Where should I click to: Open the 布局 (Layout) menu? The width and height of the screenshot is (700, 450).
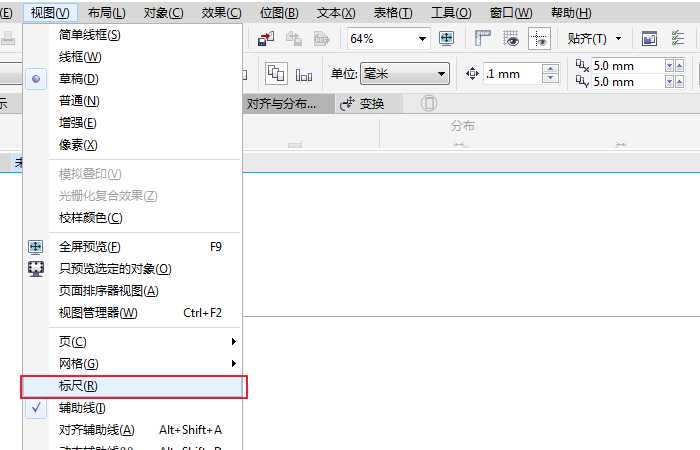106,13
